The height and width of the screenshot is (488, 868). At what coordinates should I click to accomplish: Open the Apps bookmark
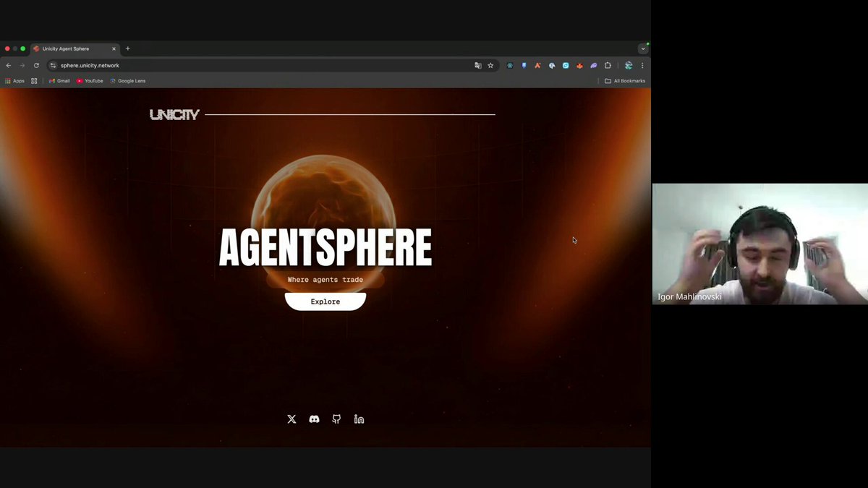coord(14,81)
